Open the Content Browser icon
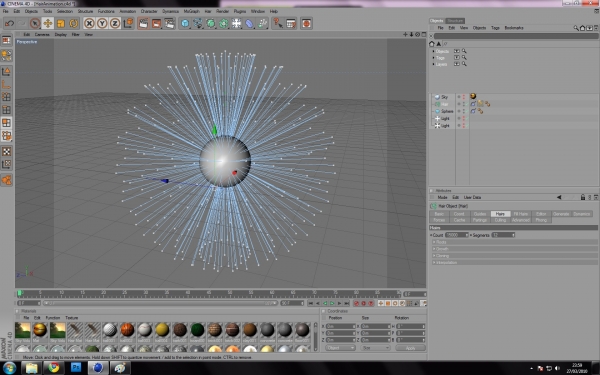Viewport: 600px width, 375px height. (x=291, y=23)
